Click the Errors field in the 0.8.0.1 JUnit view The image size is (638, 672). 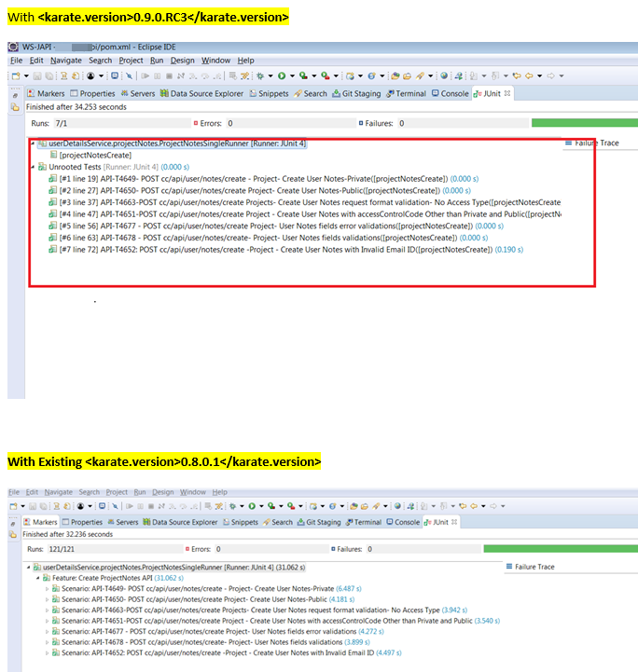(271, 549)
